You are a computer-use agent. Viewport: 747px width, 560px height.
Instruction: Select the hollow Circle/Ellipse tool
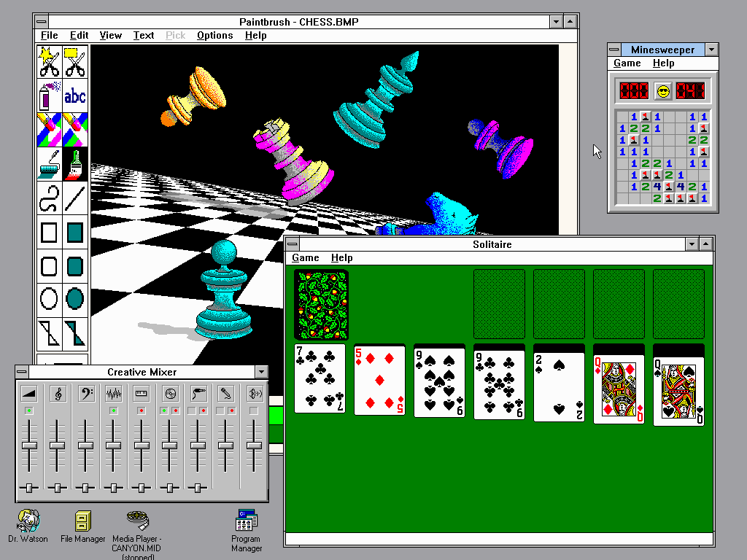tap(50, 300)
